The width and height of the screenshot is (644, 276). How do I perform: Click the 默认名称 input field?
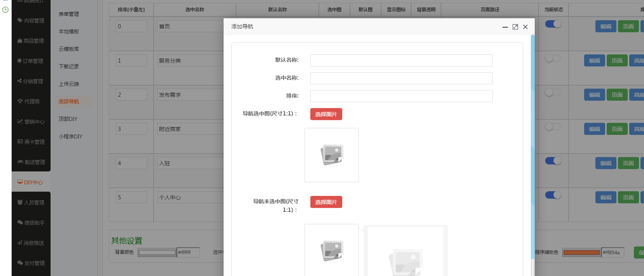[x=401, y=61]
